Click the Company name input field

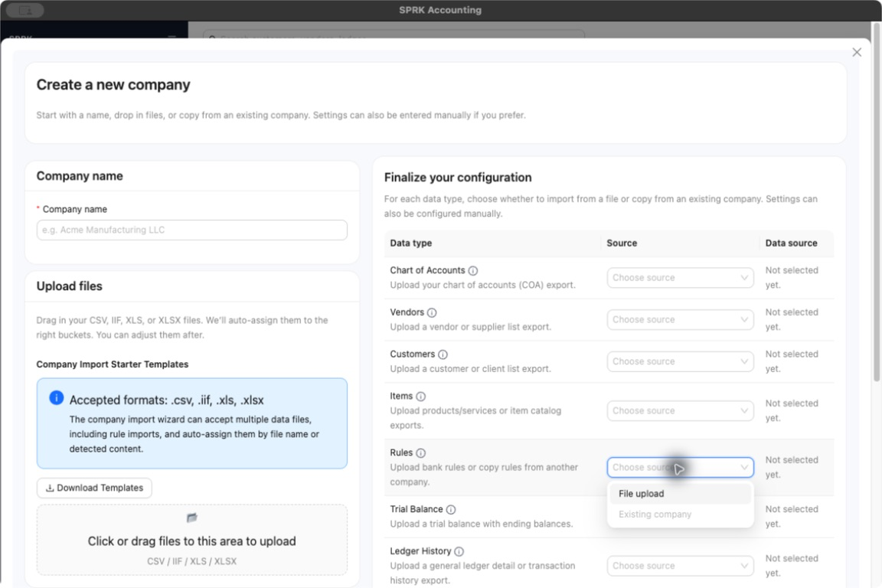coord(192,230)
